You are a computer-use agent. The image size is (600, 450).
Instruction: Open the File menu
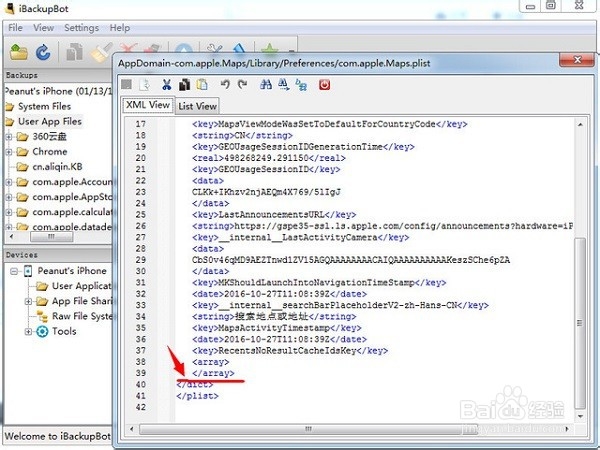[x=15, y=28]
